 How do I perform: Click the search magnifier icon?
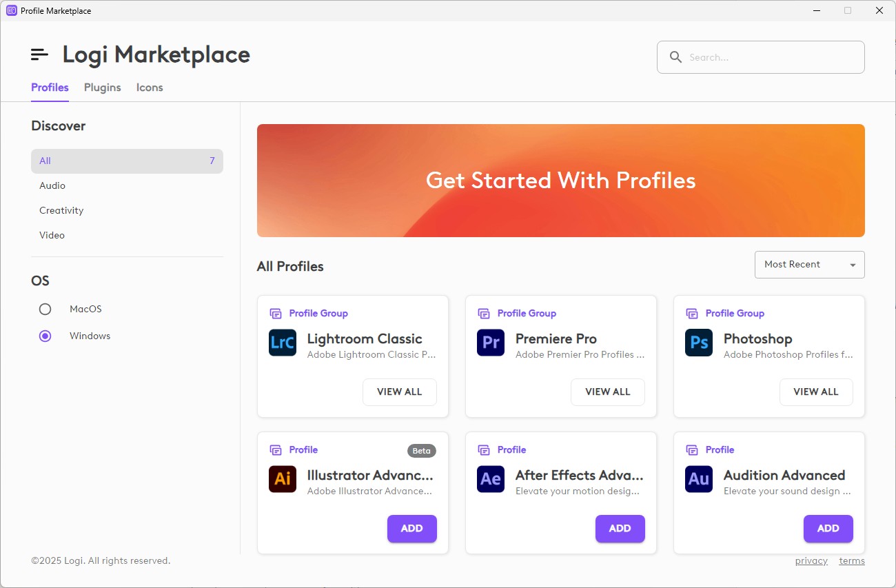675,57
